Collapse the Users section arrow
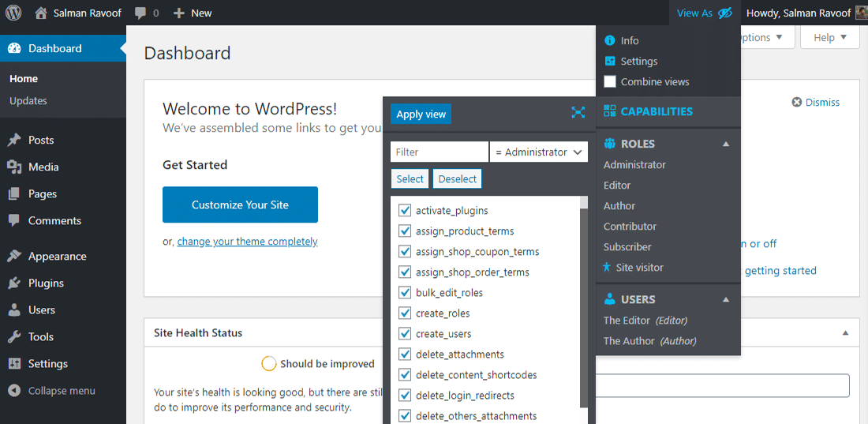 point(726,299)
